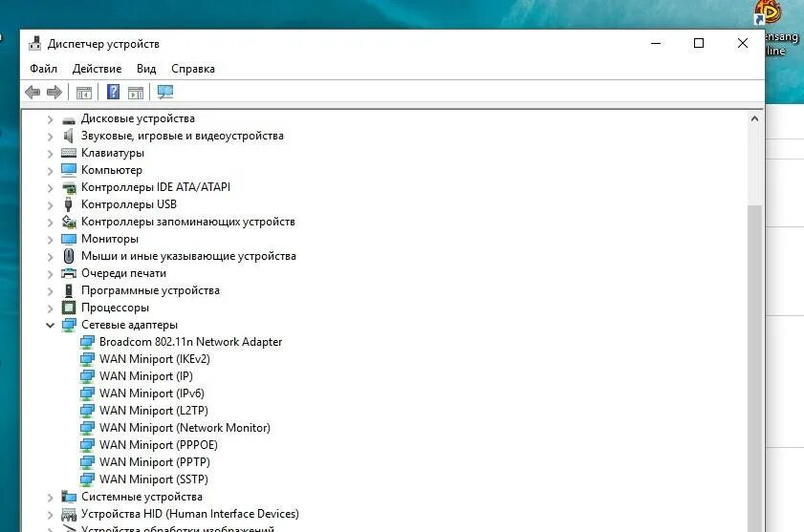
Task: Click the processor chip icon
Action: (x=69, y=308)
